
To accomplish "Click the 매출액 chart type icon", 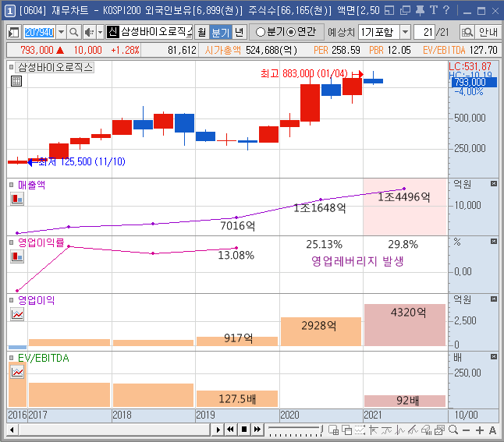I will (17, 199).
